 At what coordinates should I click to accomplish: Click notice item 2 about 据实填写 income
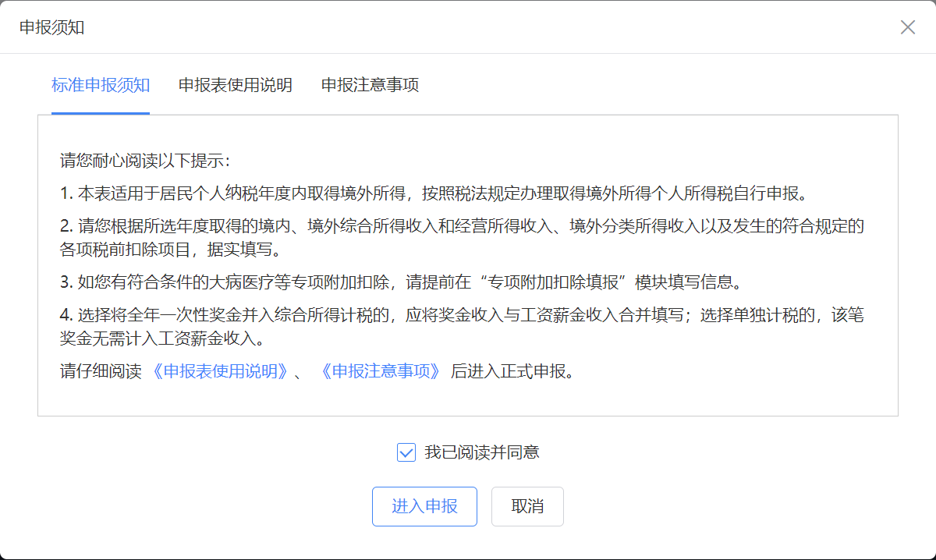[463, 227]
